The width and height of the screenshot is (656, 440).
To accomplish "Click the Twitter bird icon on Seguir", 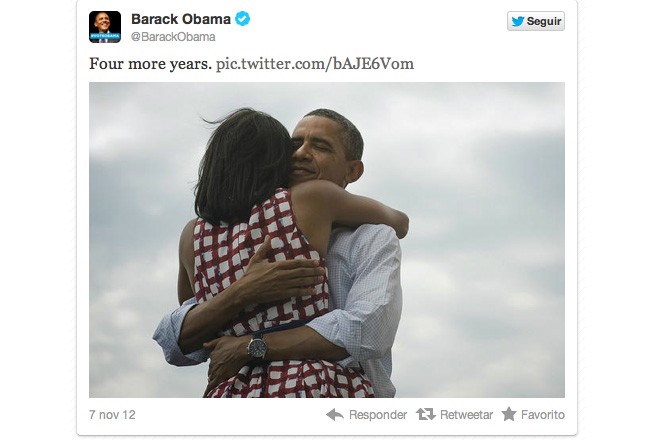I will [x=518, y=21].
